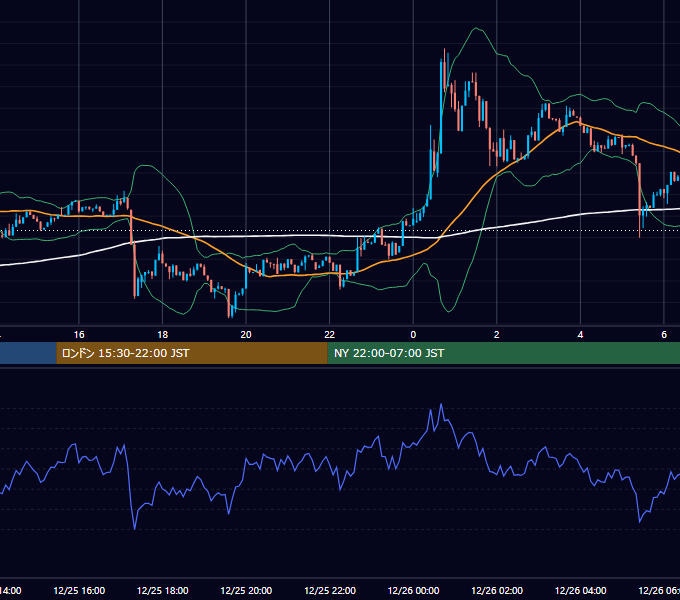Click the 18 hour label on price chart axis

(x=163, y=335)
